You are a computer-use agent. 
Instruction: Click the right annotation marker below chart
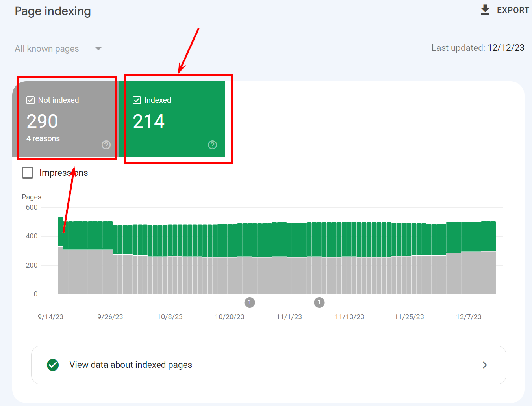(x=319, y=302)
